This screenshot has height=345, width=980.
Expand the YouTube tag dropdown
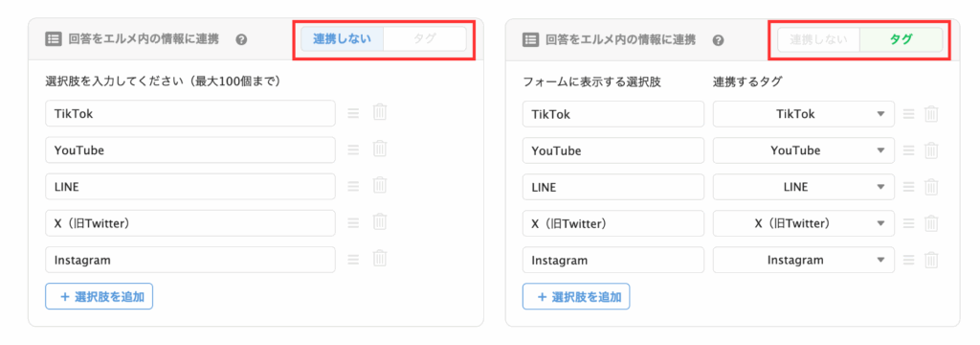(804, 150)
